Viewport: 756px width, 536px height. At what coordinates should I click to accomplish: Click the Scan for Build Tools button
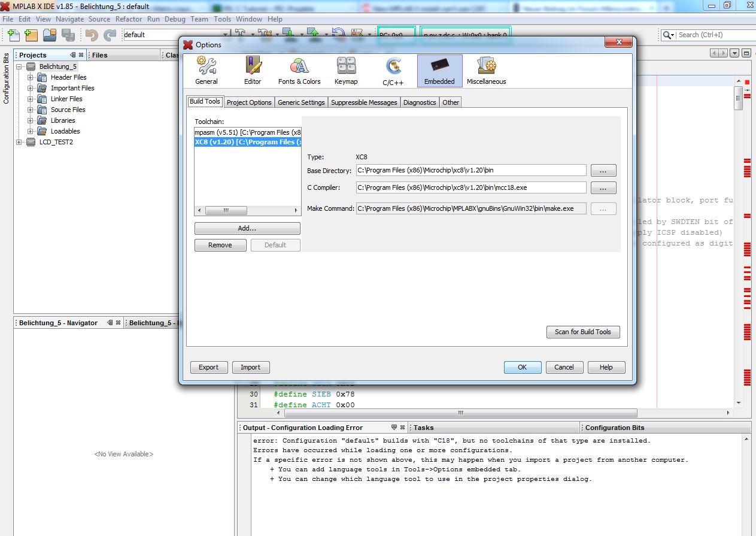[x=582, y=332]
